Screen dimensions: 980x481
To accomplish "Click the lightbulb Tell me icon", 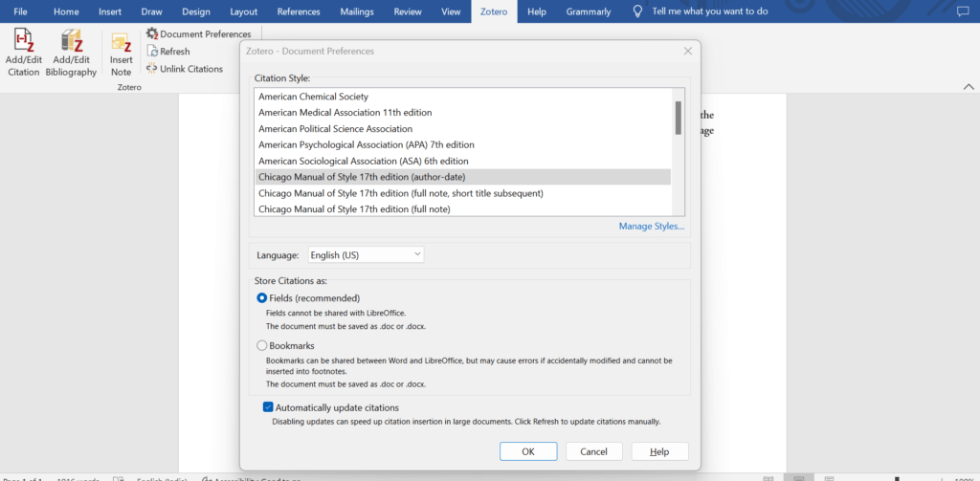I will pyautogui.click(x=637, y=11).
